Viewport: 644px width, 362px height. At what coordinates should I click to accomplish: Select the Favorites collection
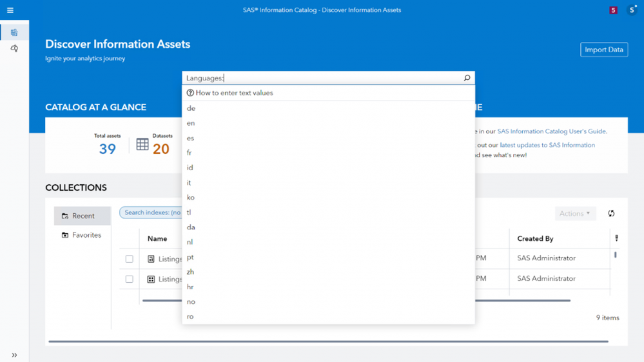coord(82,235)
